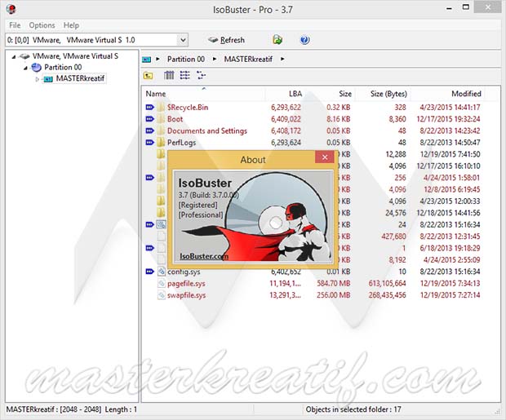506x420 pixels.
Task: Open the drive selection dropdown
Action: [x=183, y=40]
